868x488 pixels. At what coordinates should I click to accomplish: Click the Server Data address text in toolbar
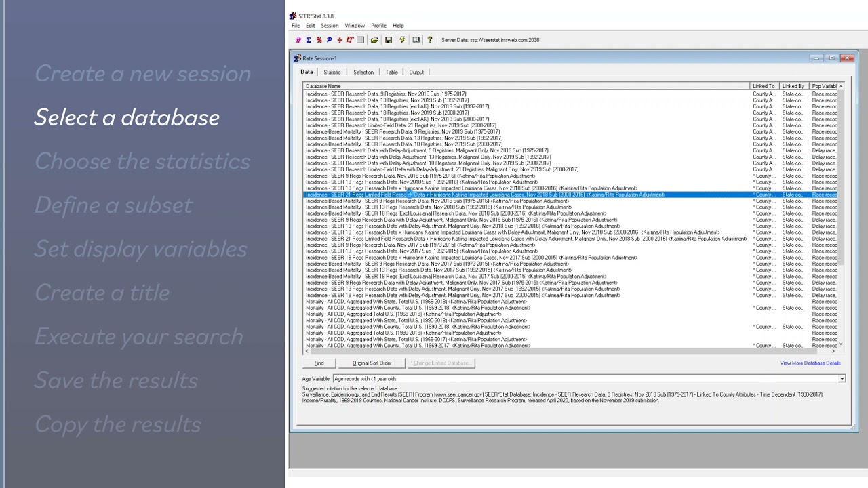490,40
